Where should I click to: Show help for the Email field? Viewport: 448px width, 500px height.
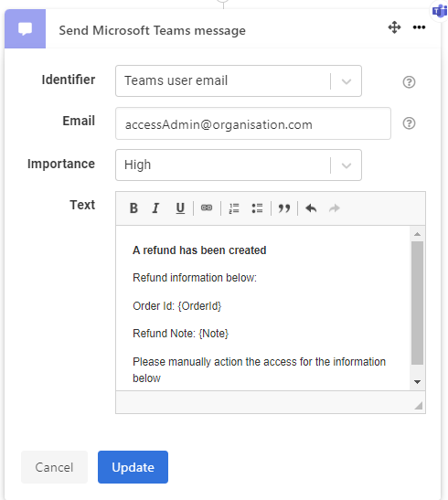(x=409, y=123)
